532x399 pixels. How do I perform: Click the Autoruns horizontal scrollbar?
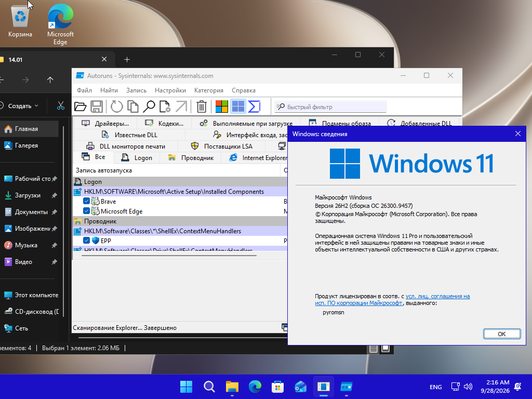(169, 255)
